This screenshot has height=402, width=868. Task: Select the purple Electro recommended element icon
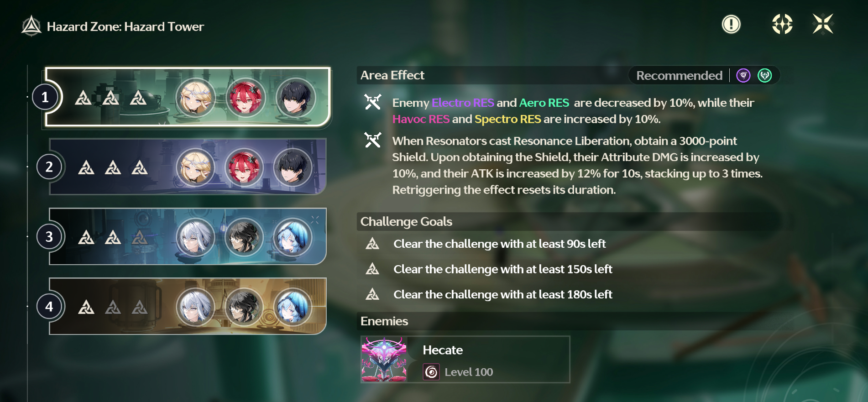point(743,75)
